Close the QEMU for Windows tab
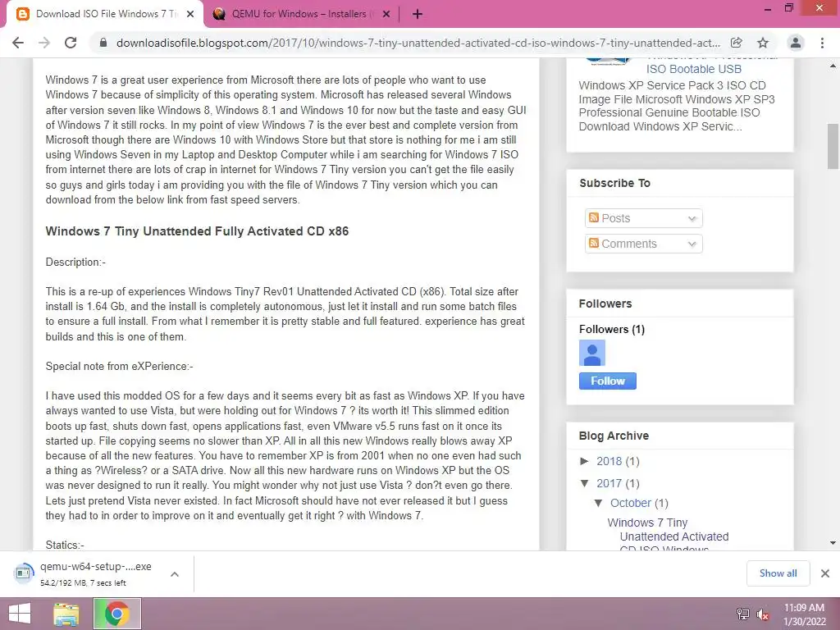The width and height of the screenshot is (840, 630). 386,14
